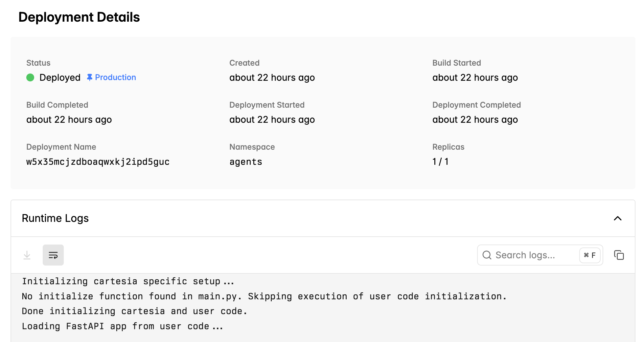Click the copy logs icon
Image resolution: width=644 pixels, height=342 pixels.
[x=619, y=255]
